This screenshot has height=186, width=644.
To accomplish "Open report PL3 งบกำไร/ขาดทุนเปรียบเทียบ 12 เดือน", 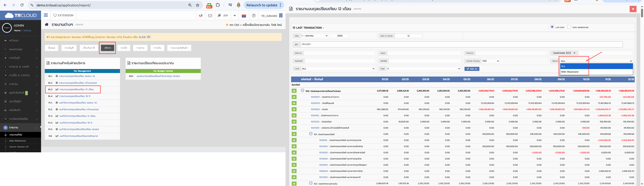I will pos(77,116).
